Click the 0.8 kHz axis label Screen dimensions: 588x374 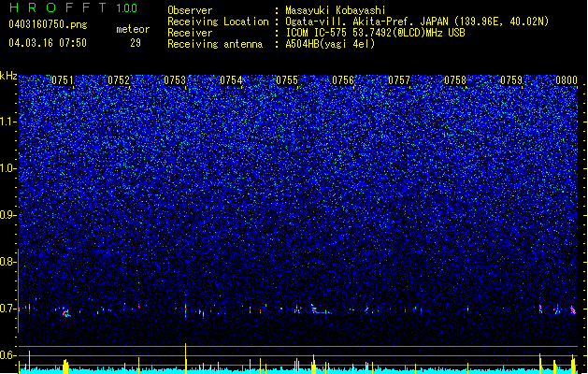click(x=8, y=262)
